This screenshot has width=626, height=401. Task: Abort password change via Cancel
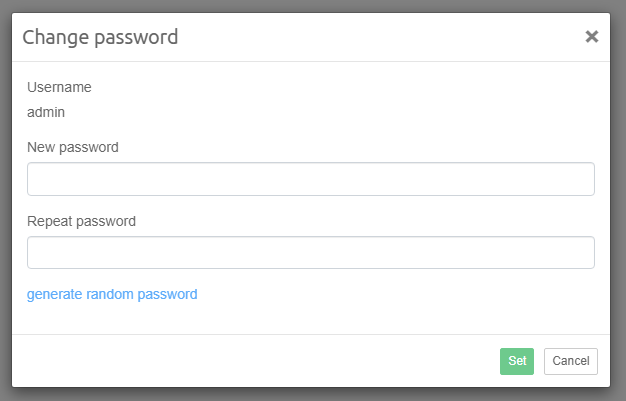[x=570, y=361]
